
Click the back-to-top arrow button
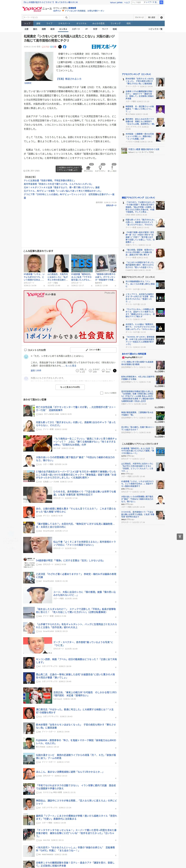click(180, 537)
